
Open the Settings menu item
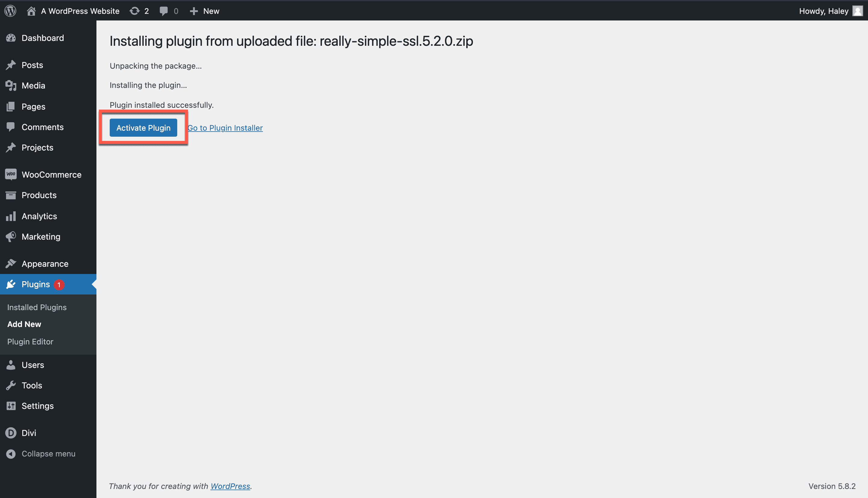pyautogui.click(x=38, y=406)
